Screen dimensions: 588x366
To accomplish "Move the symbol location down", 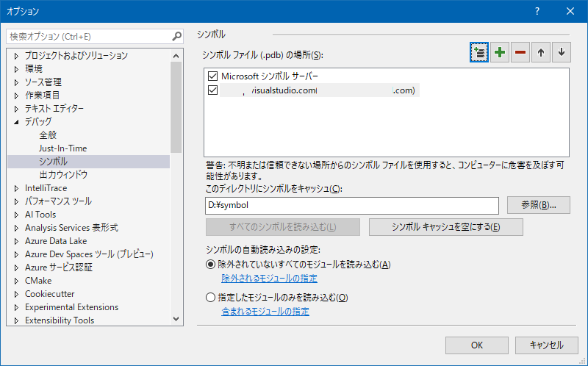I will pos(562,52).
